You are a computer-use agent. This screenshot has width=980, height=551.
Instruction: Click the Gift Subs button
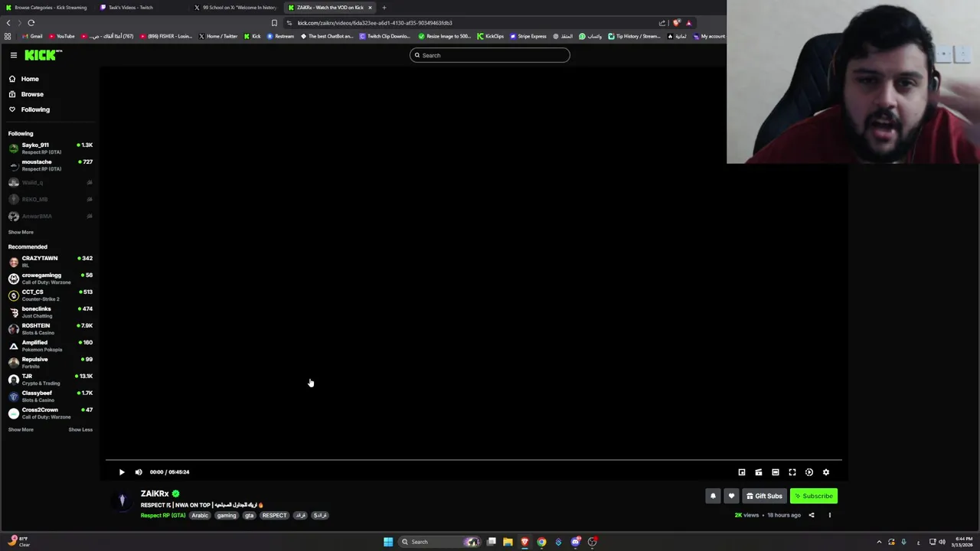764,496
